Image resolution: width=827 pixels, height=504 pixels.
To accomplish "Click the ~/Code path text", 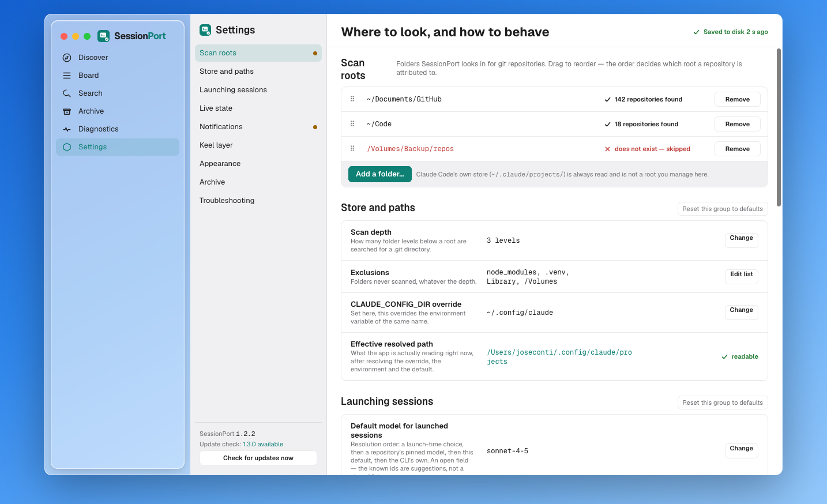I will [x=379, y=124].
